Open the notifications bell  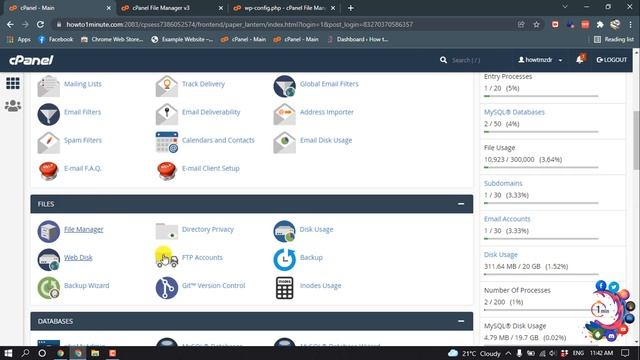pyautogui.click(x=580, y=60)
